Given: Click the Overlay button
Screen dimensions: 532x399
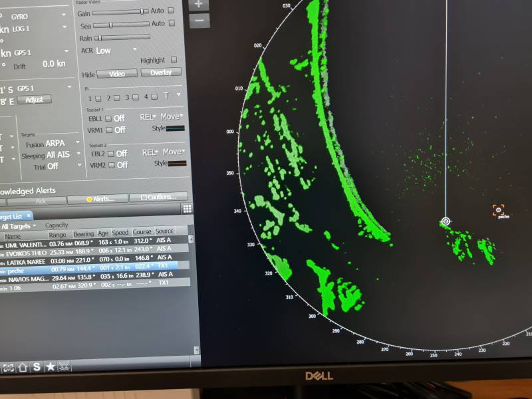Looking at the screenshot, I should (161, 73).
